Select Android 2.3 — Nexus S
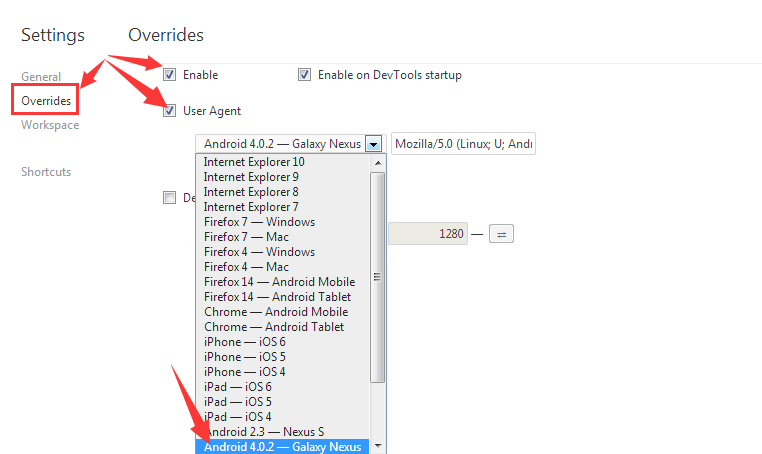Screen dimensions: 762x454 (x=282, y=432)
